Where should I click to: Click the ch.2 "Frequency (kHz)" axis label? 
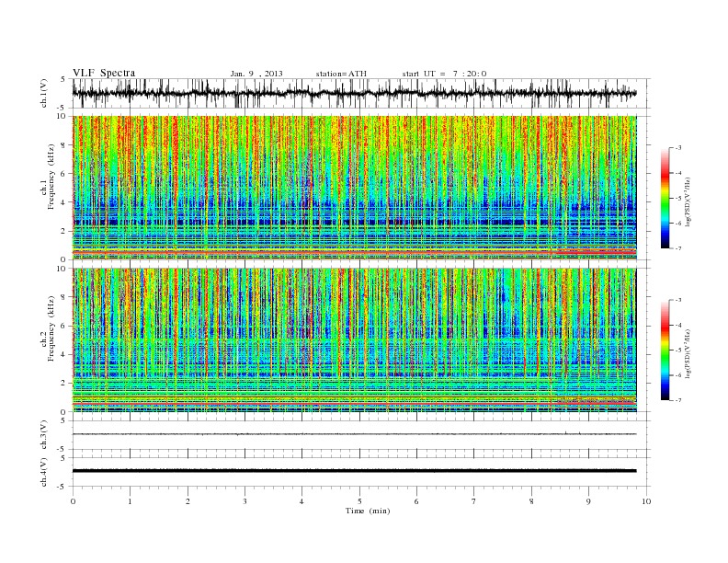(52, 328)
